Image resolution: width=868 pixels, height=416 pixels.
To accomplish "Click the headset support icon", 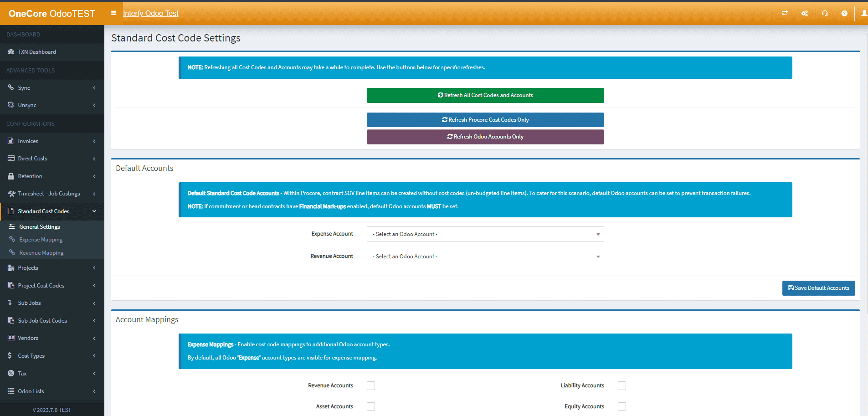I will coord(825,13).
